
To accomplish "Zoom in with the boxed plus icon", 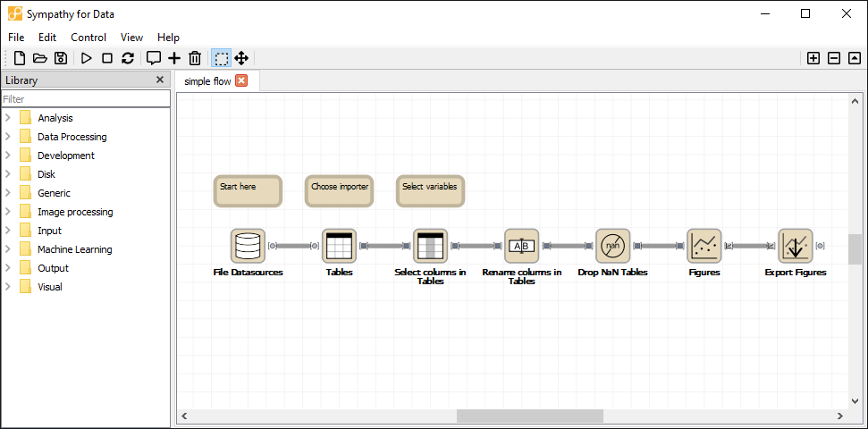I will tap(813, 58).
